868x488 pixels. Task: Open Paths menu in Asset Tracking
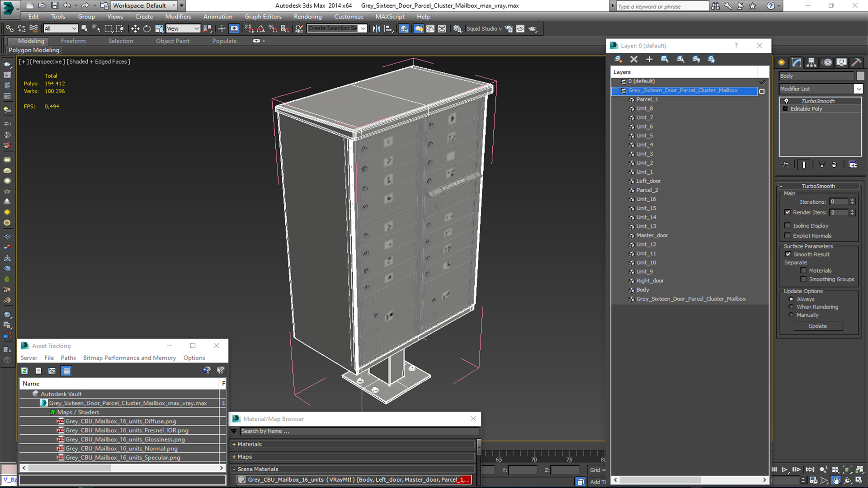68,358
